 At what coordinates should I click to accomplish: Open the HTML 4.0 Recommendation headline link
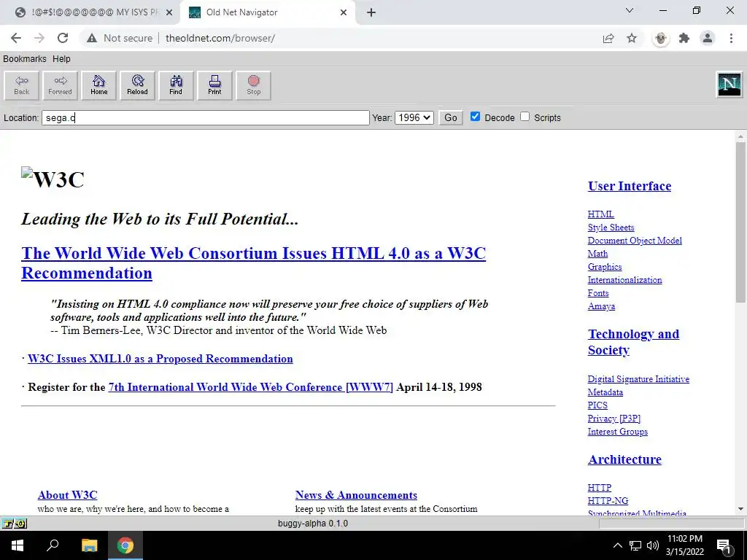click(253, 262)
